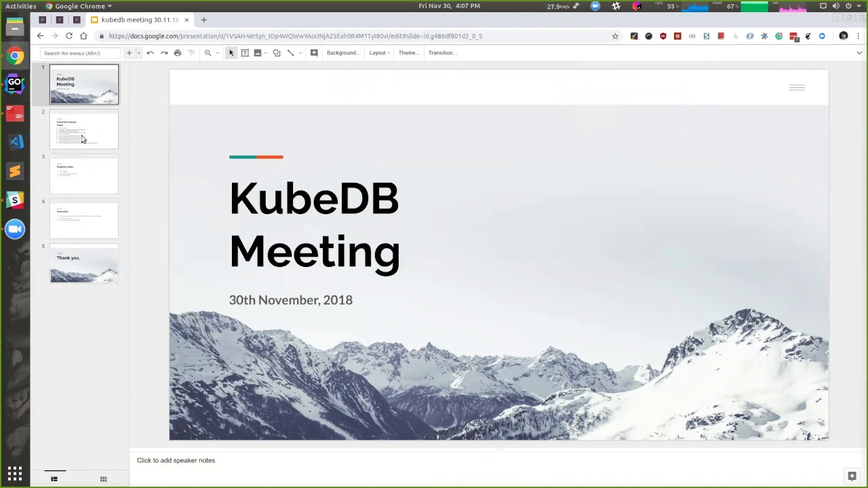Switch to the second pinned Slack tab

pos(60,20)
